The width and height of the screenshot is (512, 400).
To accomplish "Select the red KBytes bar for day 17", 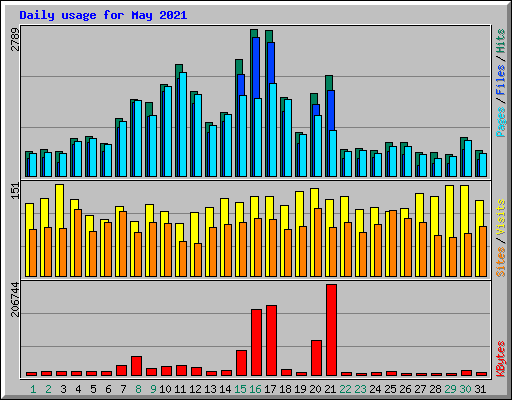I will pos(271,341).
